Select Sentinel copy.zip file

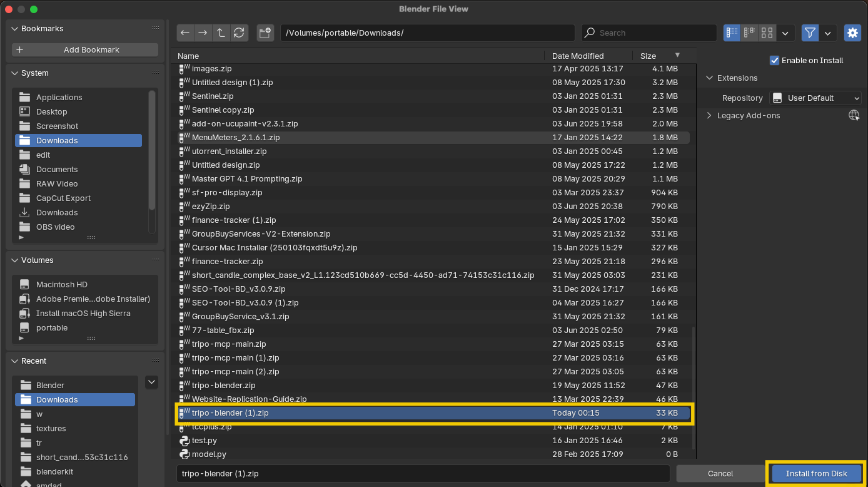pyautogui.click(x=433, y=110)
